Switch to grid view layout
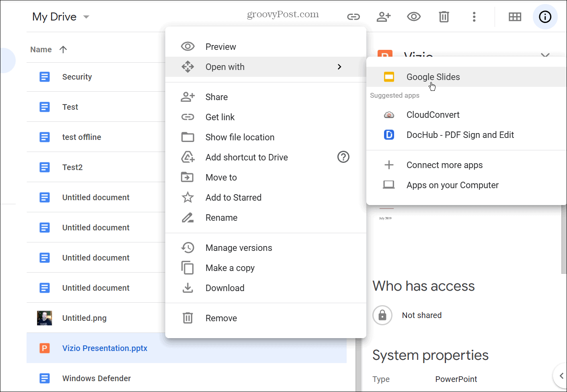 pos(515,17)
